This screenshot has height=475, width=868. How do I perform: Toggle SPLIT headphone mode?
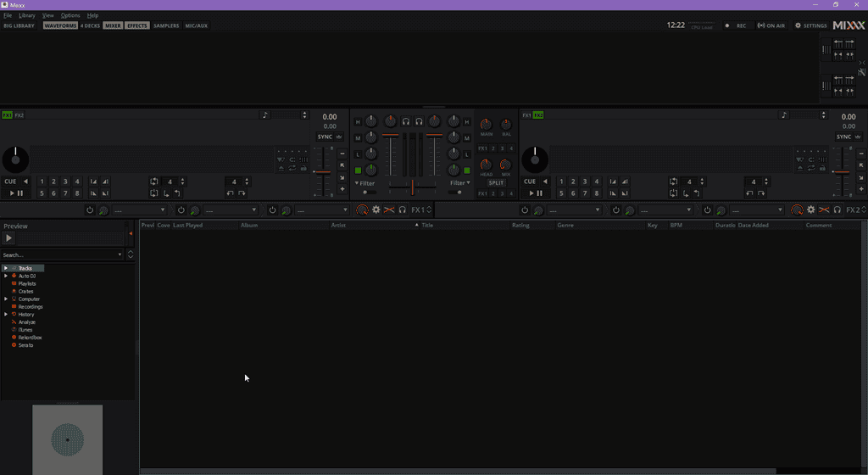click(496, 182)
